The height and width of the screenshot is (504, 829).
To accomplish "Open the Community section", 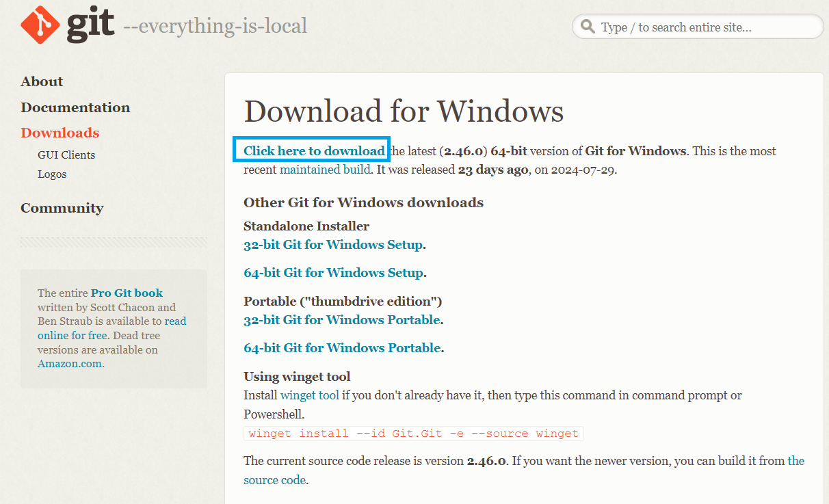I will (x=62, y=208).
